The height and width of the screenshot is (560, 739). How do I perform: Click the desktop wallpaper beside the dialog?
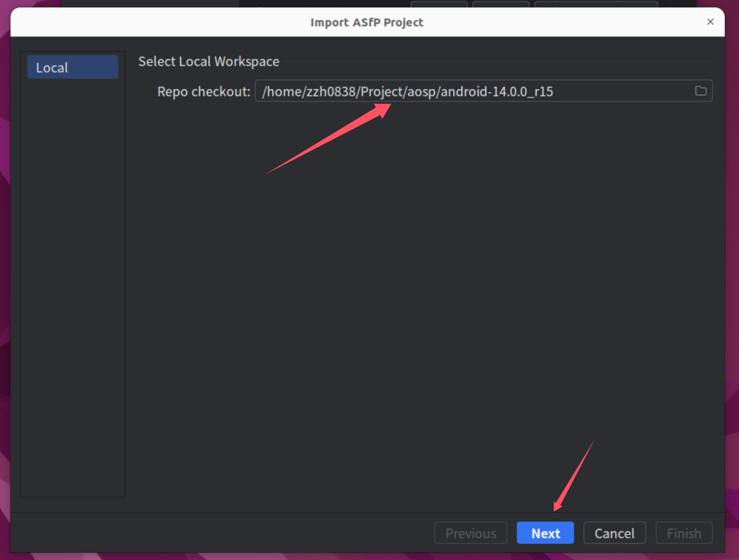click(733, 264)
